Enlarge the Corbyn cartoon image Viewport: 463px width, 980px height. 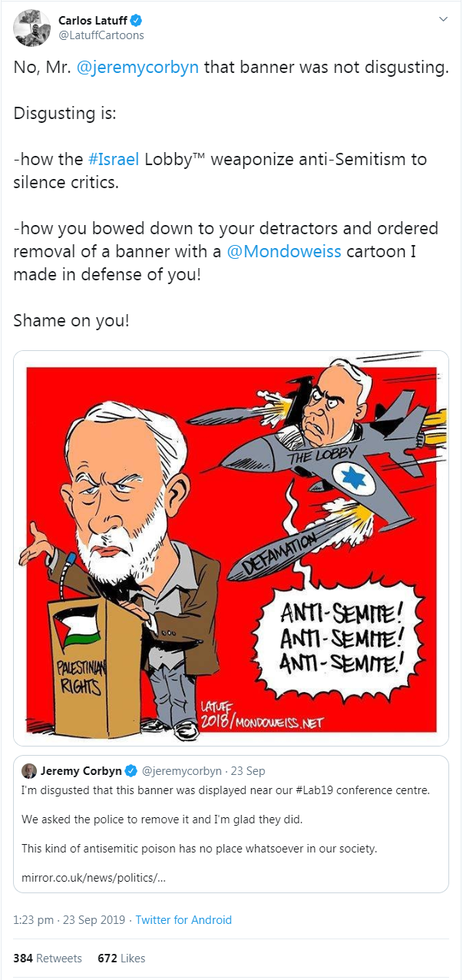pyautogui.click(x=231, y=548)
